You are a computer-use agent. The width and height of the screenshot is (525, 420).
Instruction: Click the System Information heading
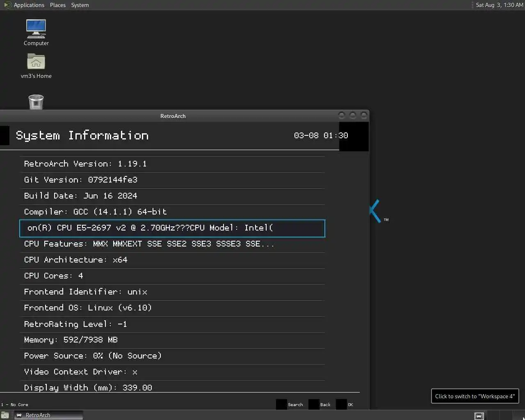(82, 136)
